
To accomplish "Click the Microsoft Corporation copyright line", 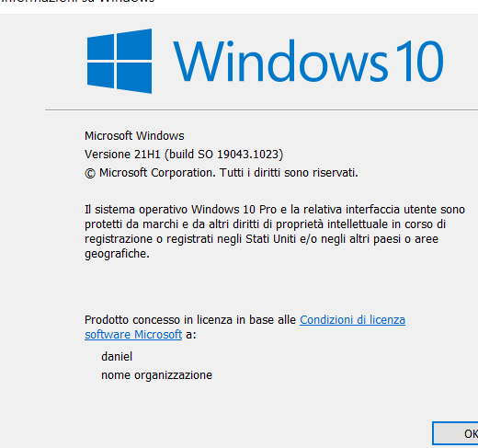I will [222, 173].
